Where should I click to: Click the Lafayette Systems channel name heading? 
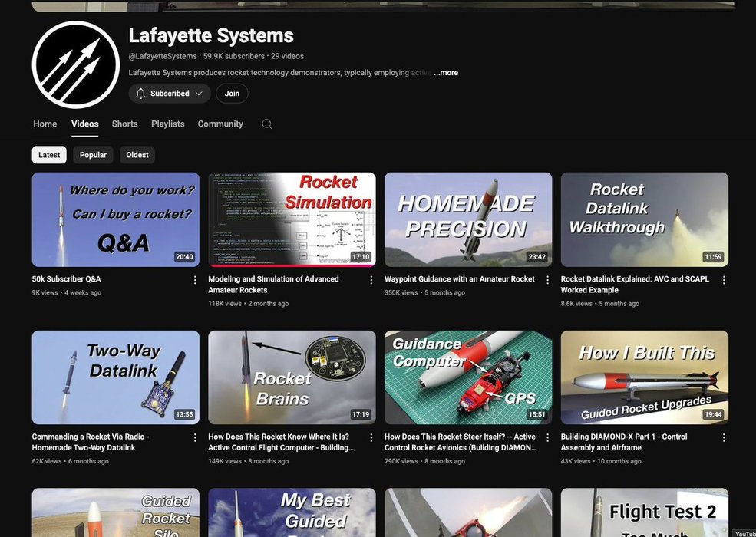coord(211,35)
